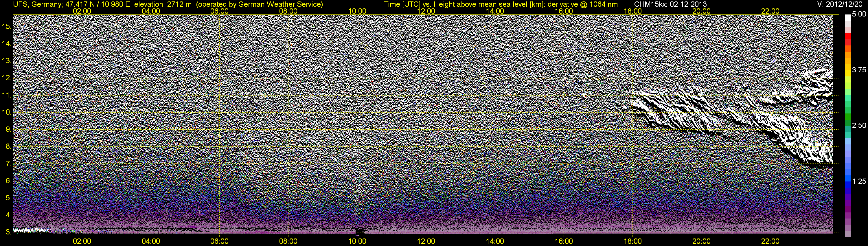Click the 08:00 label on the top time axis
Image resolution: width=868 pixels, height=246 pixels.
click(288, 11)
